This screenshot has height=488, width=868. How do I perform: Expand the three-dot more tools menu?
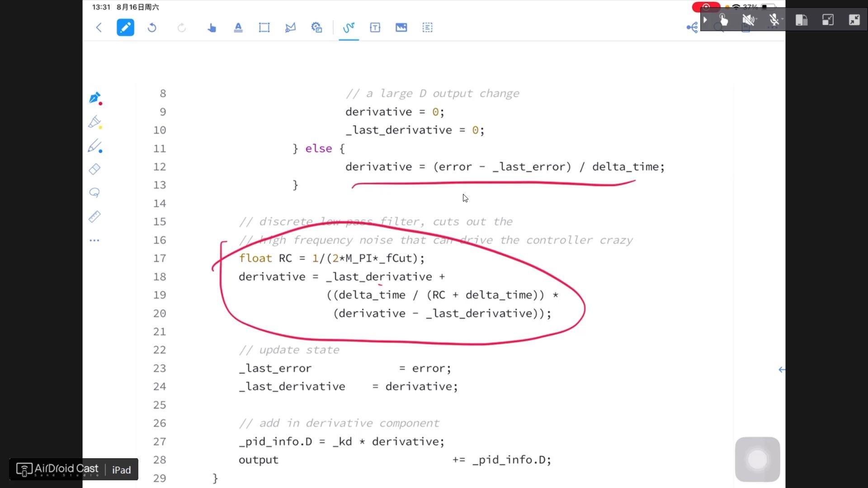click(94, 240)
